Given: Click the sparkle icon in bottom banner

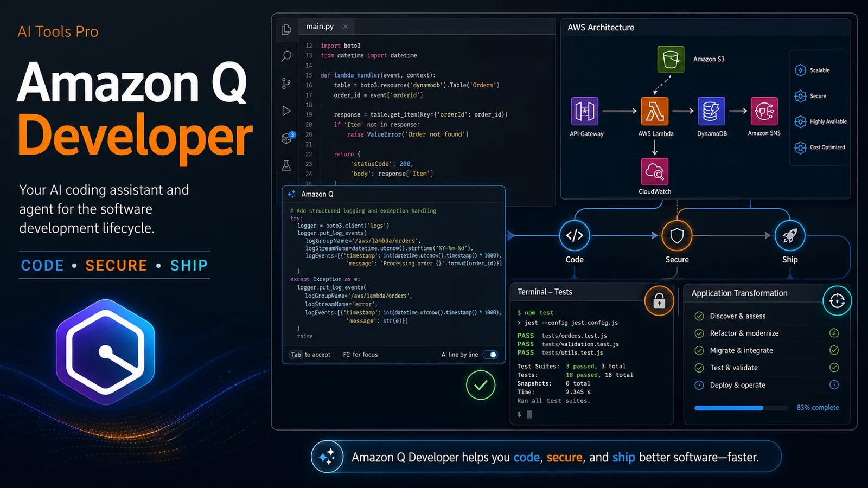Looking at the screenshot, I should [x=327, y=457].
